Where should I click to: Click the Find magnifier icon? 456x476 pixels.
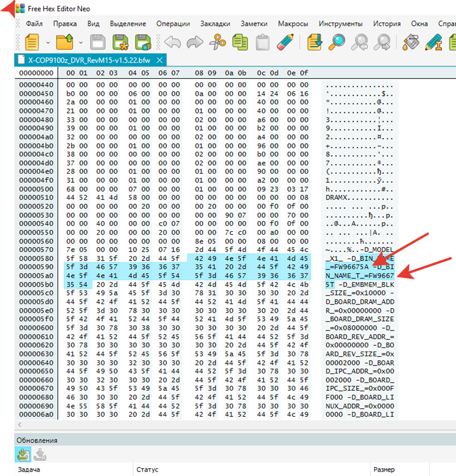coord(337,42)
